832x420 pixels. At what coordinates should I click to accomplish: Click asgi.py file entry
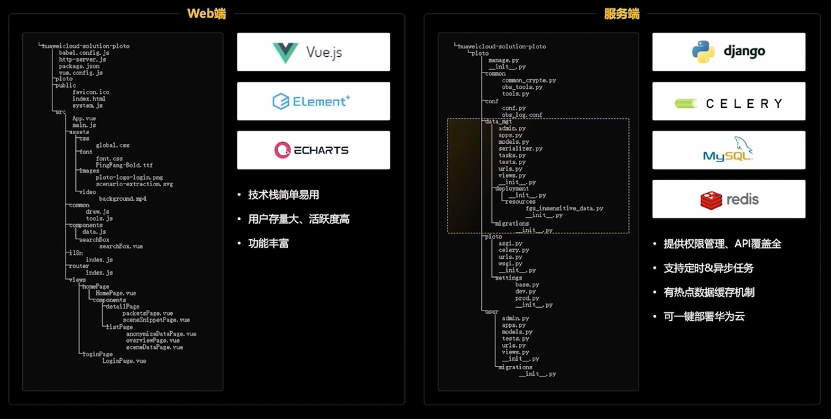point(510,243)
